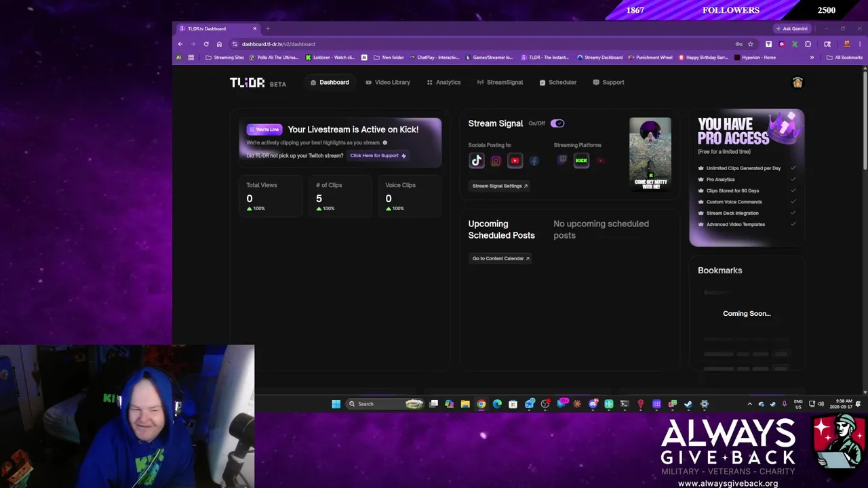The image size is (868, 488).
Task: Open the Dashboard tab
Action: click(x=330, y=82)
